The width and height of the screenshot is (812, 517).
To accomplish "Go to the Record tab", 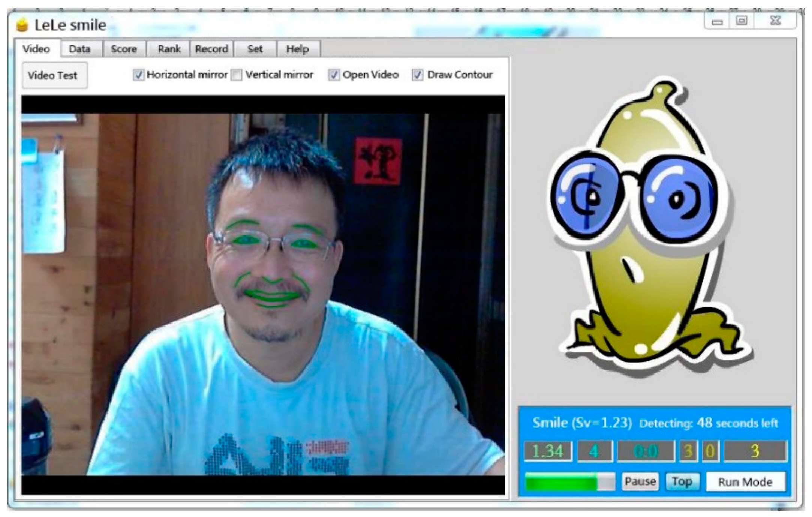I will coord(211,49).
